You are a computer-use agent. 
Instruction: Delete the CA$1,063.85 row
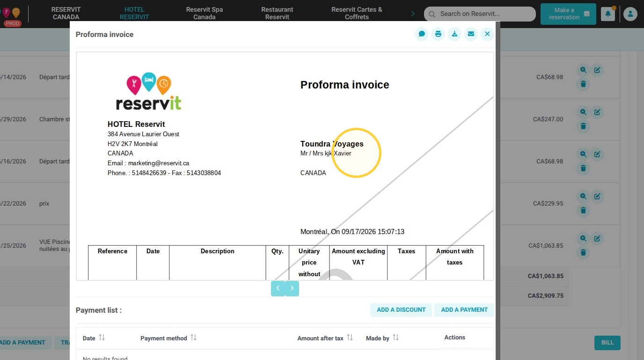583,253
